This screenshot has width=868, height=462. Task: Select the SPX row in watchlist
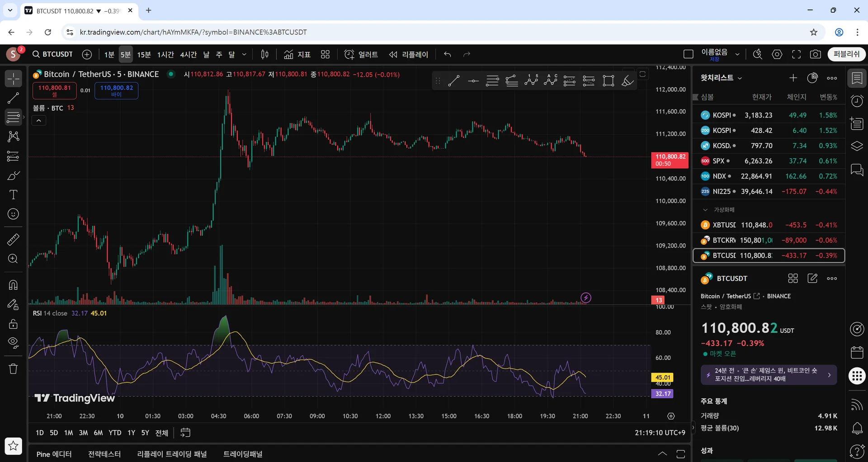(x=769, y=161)
